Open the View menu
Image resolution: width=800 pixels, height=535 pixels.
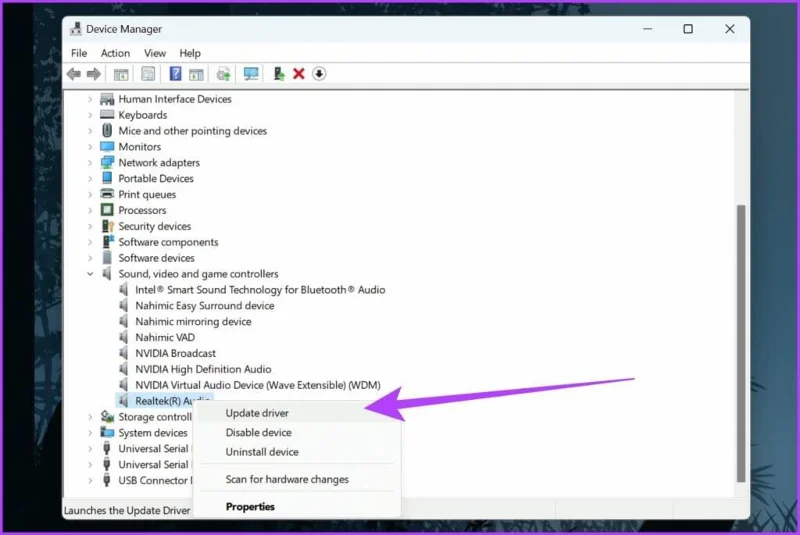[155, 53]
